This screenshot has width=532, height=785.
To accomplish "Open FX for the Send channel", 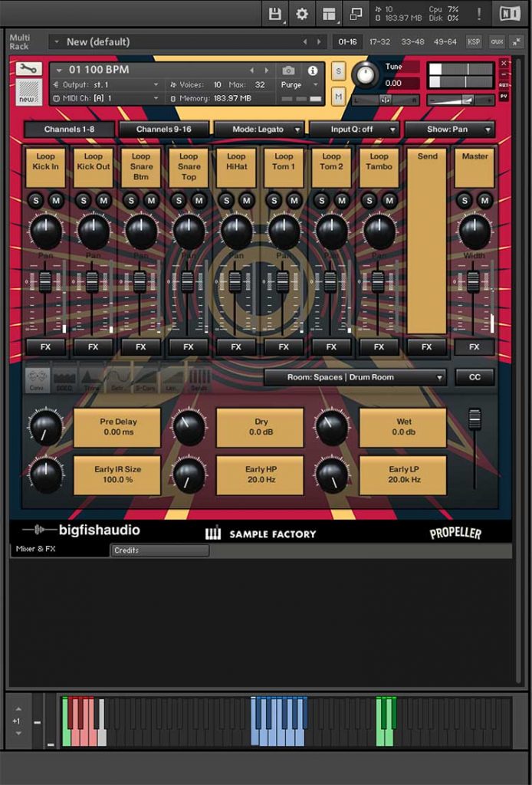I will click(x=426, y=347).
